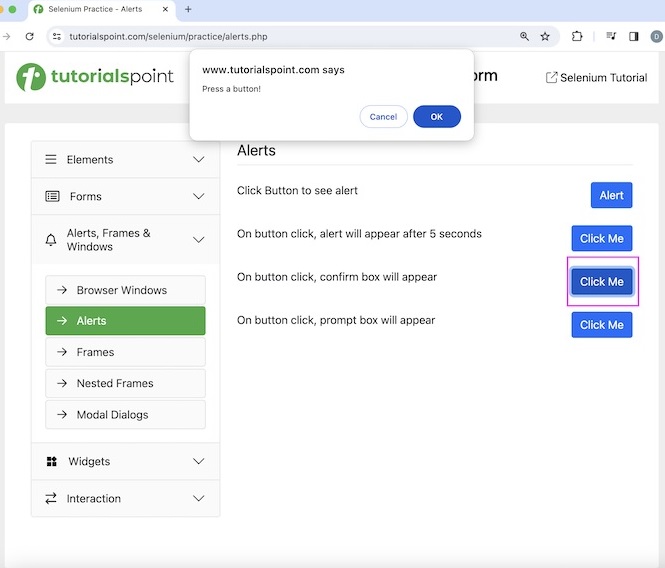Image resolution: width=665 pixels, height=568 pixels.
Task: Click 'Press a button!' dialog message
Action: tap(232, 89)
